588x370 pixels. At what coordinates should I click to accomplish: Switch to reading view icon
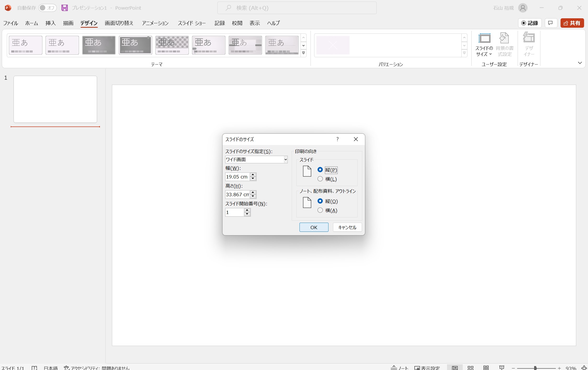[486, 368]
